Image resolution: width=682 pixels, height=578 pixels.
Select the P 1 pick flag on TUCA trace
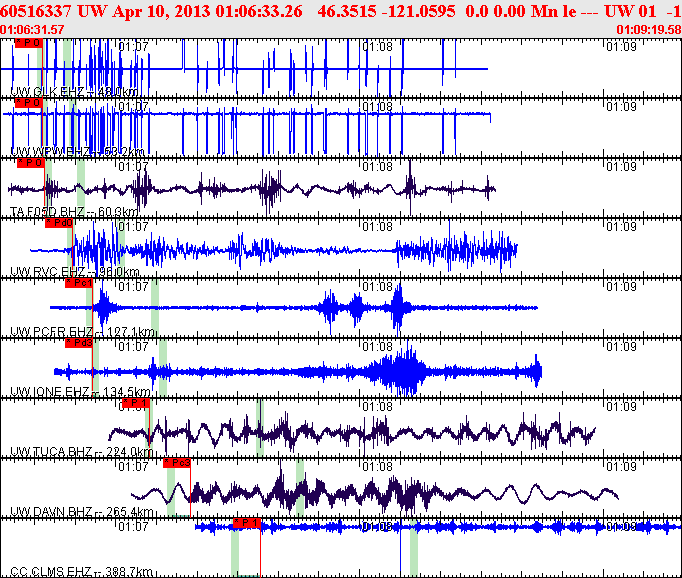click(136, 403)
